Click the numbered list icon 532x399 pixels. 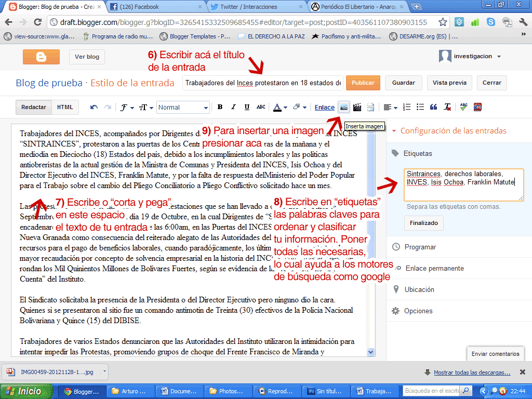(x=407, y=108)
